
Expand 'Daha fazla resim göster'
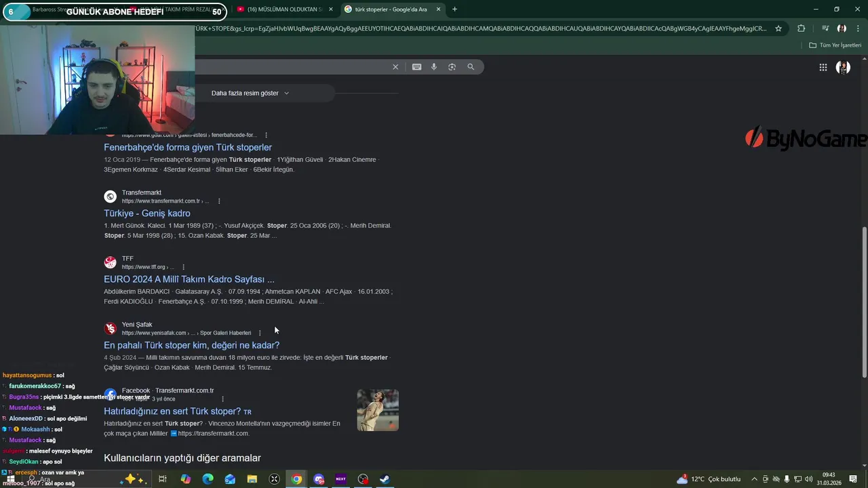[250, 93]
